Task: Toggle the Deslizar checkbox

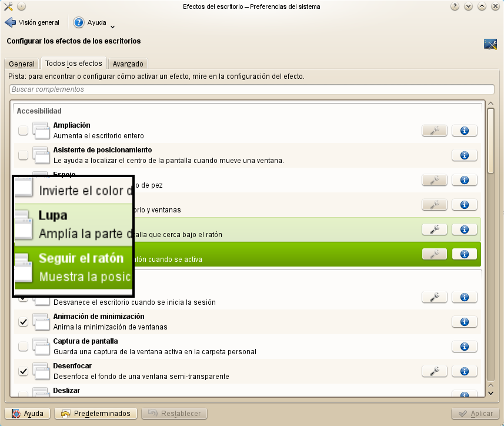Action: [x=23, y=394]
